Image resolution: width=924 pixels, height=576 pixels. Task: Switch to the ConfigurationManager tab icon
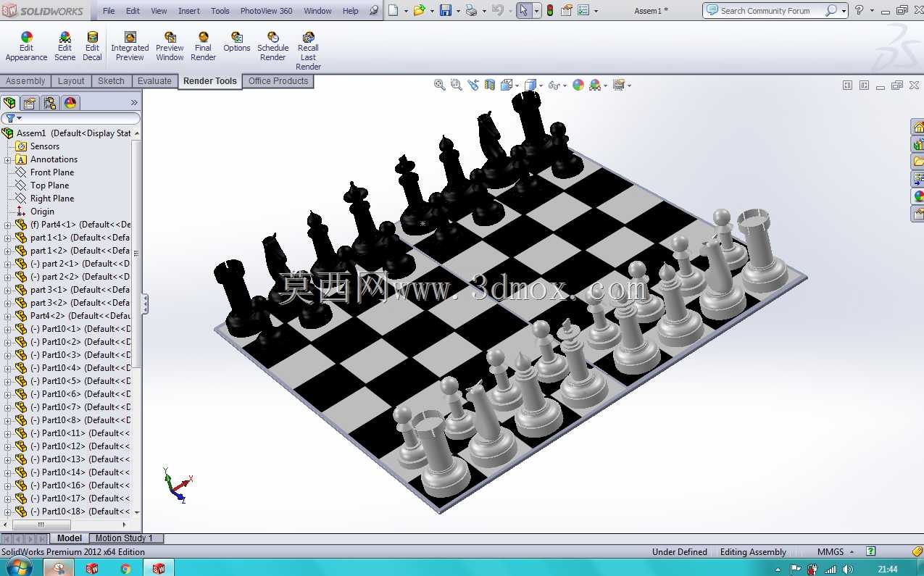point(50,103)
